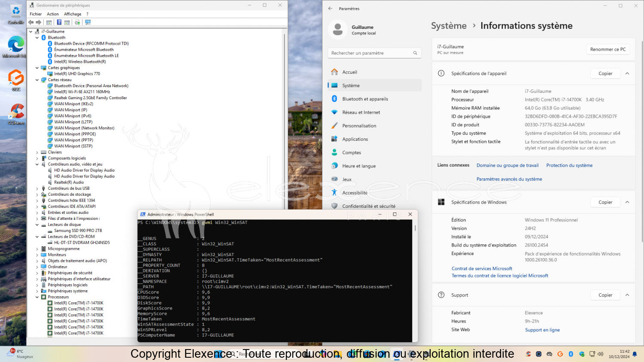Image resolution: width=644 pixels, height=362 pixels.
Task: Toggle the console tree pane toolbar icon
Action: click(49, 22)
